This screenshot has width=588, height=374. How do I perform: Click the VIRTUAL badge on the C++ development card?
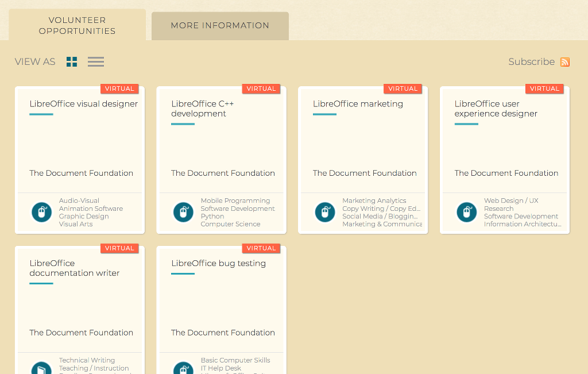point(261,88)
